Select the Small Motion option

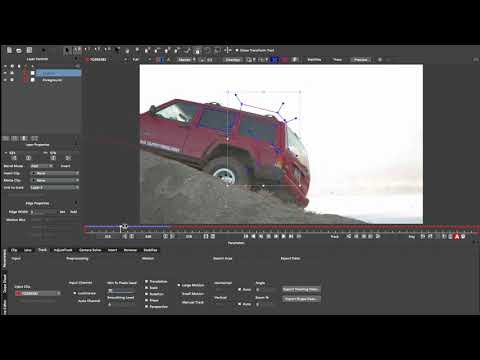[x=193, y=294]
